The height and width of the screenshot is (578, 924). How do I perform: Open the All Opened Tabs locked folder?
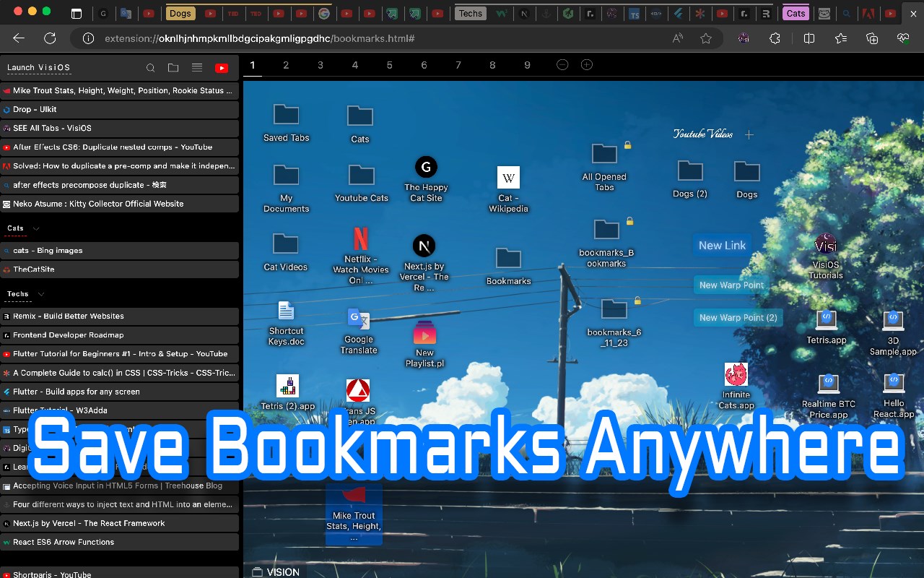coord(604,167)
